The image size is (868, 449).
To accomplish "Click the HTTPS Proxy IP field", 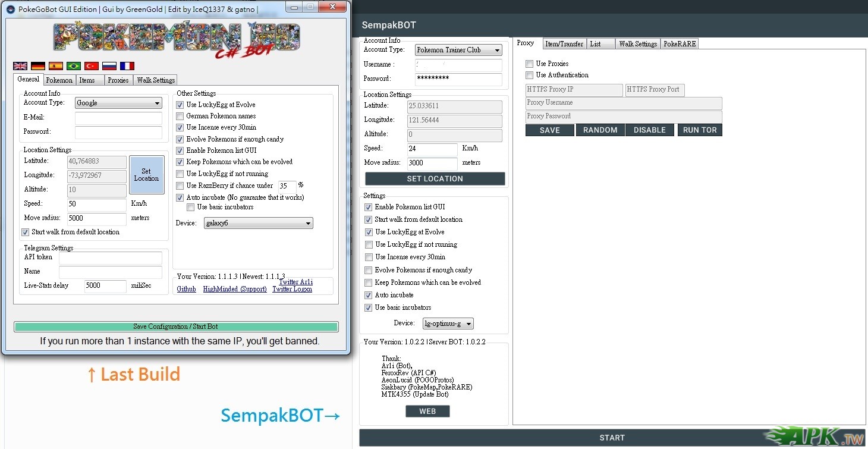I will coord(574,90).
